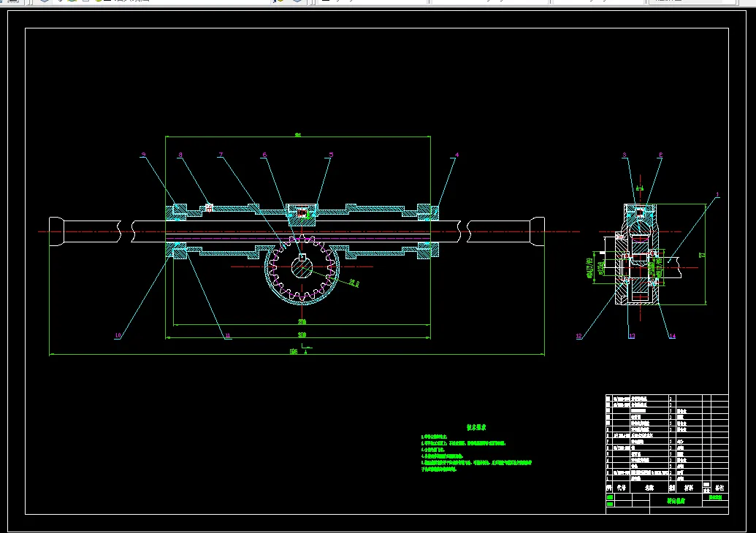Viewport: 756px width, 533px height.
Task: Select part balloon number 13
Action: click(x=632, y=337)
